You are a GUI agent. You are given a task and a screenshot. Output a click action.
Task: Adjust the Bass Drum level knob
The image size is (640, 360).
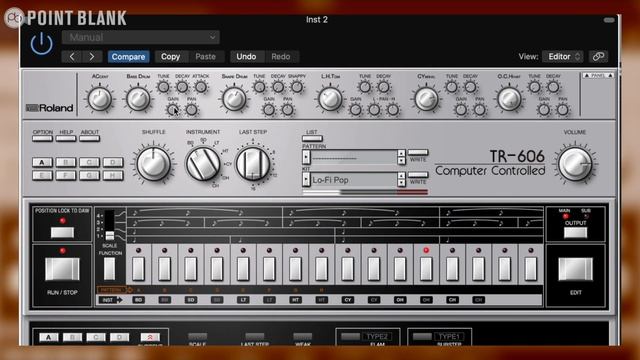(138, 98)
